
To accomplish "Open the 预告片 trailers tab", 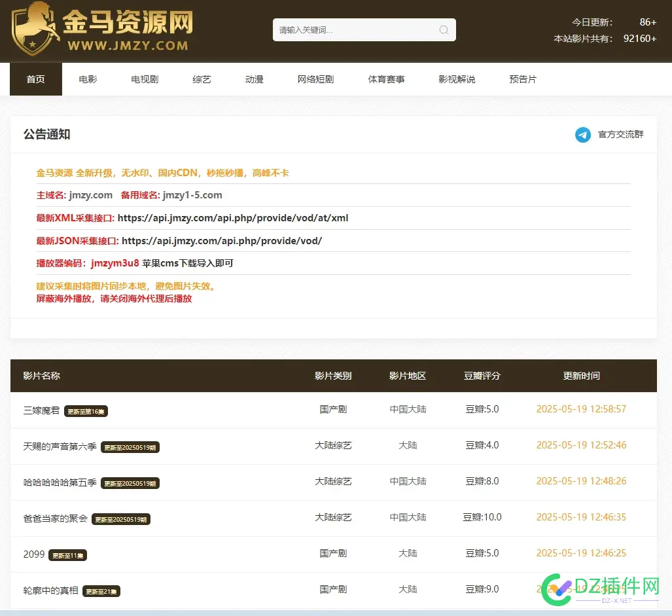I will point(523,79).
